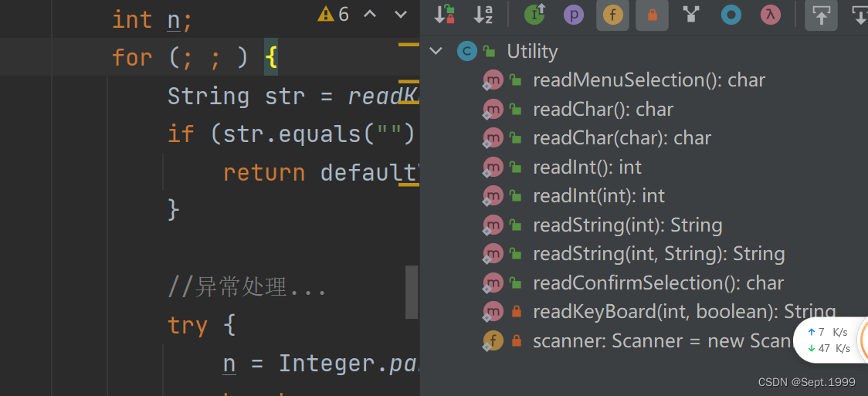The image size is (868, 396).
Task: Toggle show anonymous classes icon
Action: tap(690, 15)
